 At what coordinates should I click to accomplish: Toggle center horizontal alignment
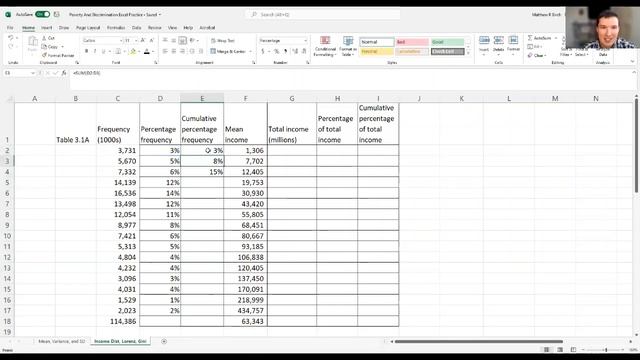click(x=173, y=51)
